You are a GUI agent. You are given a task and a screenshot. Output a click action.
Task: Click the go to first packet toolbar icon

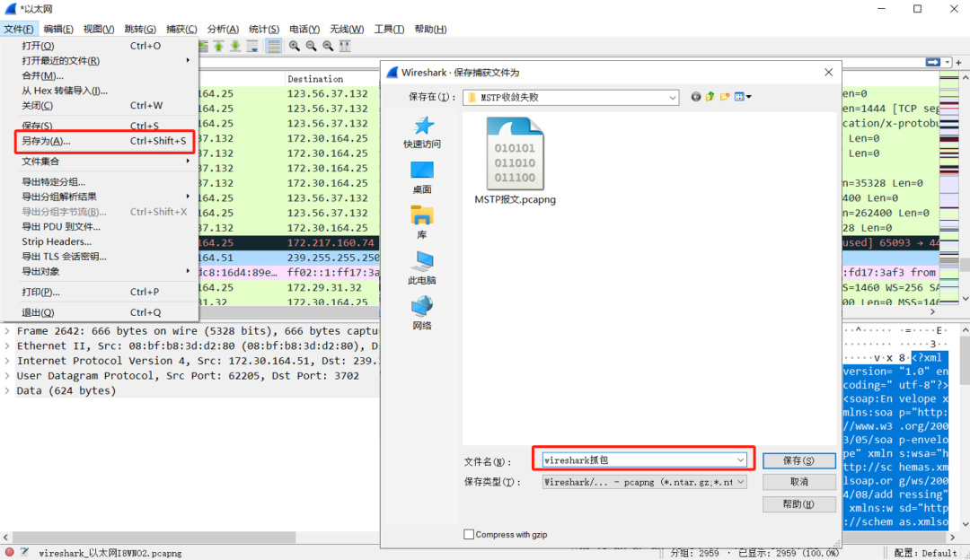coord(218,47)
